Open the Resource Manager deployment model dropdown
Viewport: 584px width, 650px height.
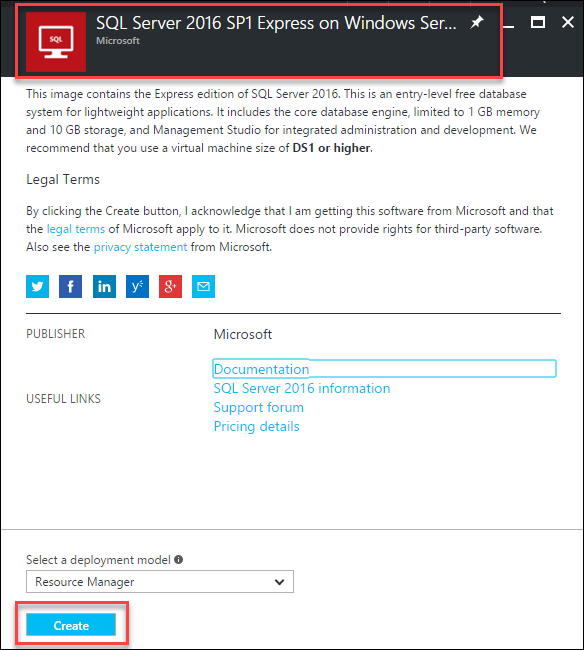click(x=160, y=582)
